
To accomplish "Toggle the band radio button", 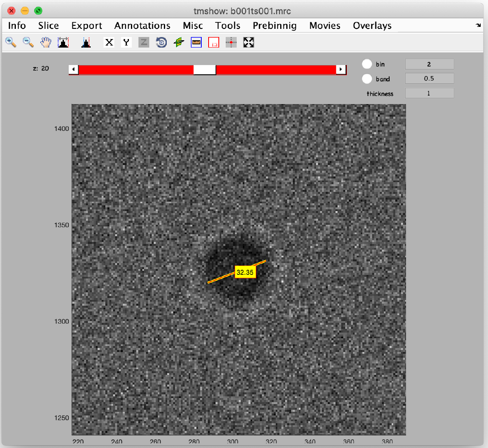I will click(367, 79).
